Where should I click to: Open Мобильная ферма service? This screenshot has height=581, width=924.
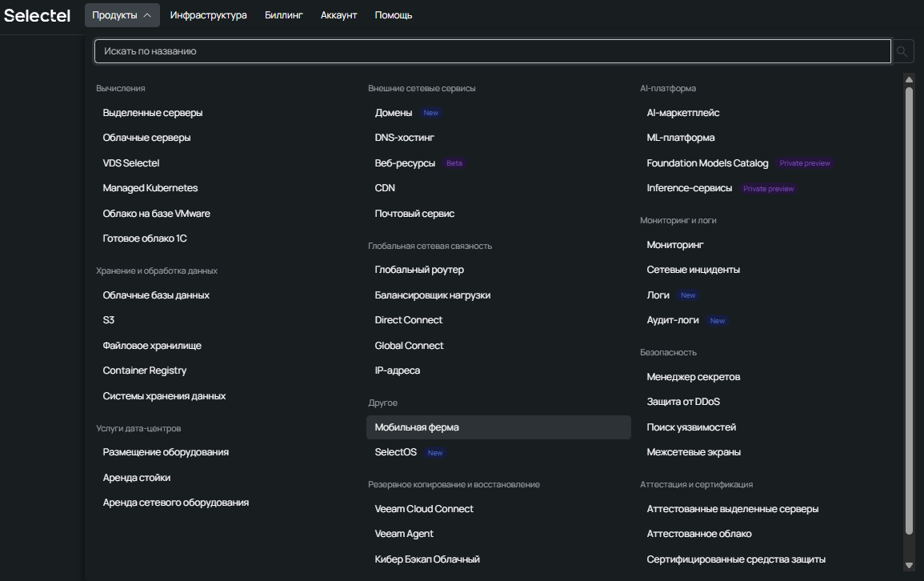417,427
